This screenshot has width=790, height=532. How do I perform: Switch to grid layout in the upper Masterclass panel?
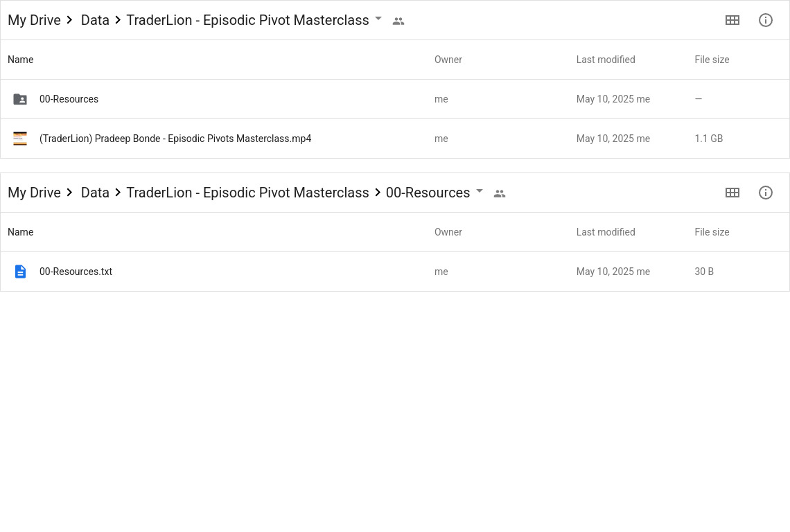click(x=732, y=20)
